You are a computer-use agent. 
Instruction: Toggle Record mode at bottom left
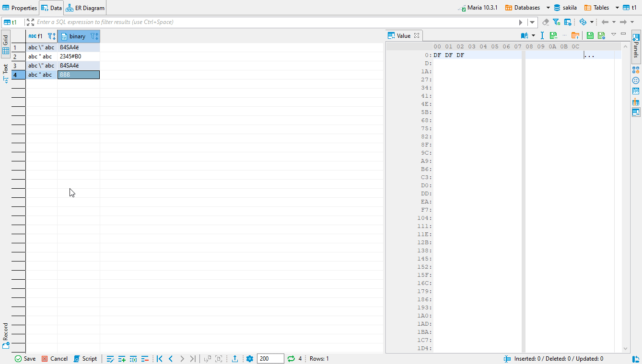(6, 335)
